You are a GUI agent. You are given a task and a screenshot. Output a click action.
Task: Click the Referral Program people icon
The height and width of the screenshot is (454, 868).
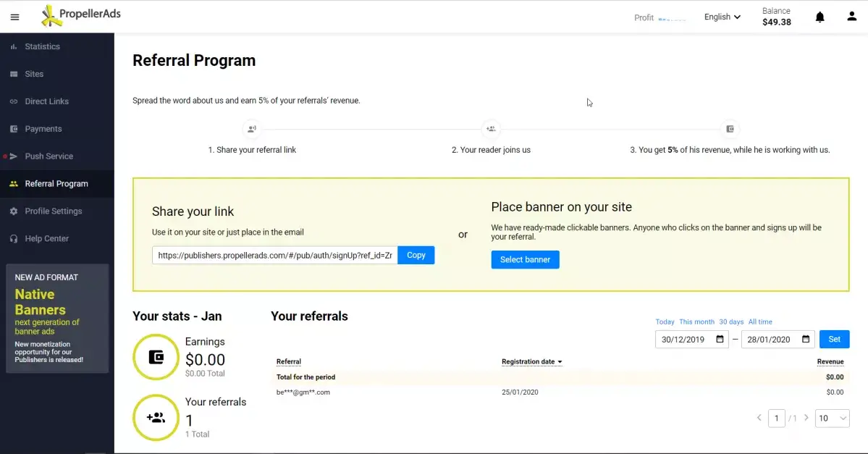14,184
